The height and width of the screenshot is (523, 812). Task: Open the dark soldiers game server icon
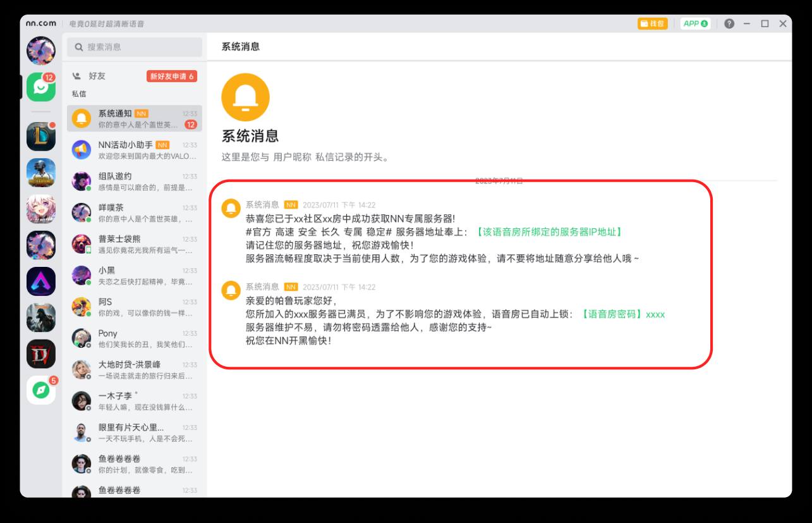(41, 317)
